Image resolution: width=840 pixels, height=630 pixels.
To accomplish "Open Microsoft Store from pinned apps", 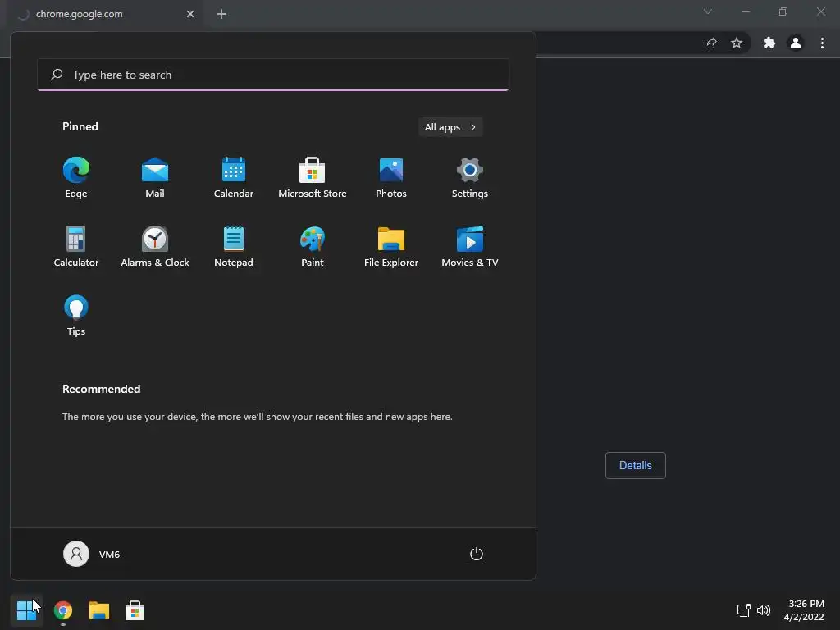I will click(313, 177).
